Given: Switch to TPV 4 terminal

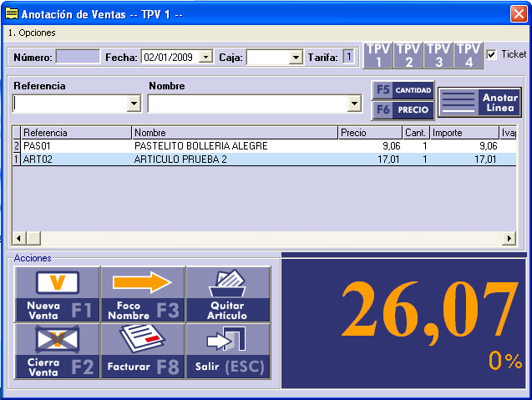Looking at the screenshot, I should tap(469, 56).
